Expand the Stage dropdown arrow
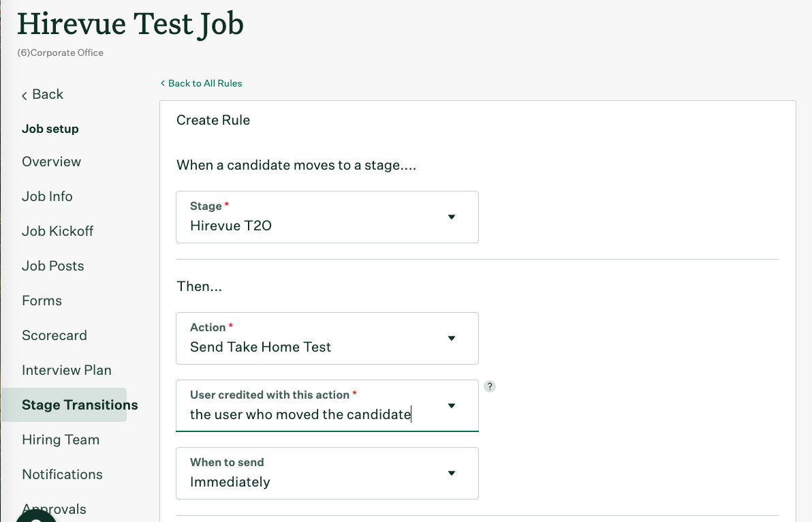The image size is (812, 522). pyautogui.click(x=452, y=217)
